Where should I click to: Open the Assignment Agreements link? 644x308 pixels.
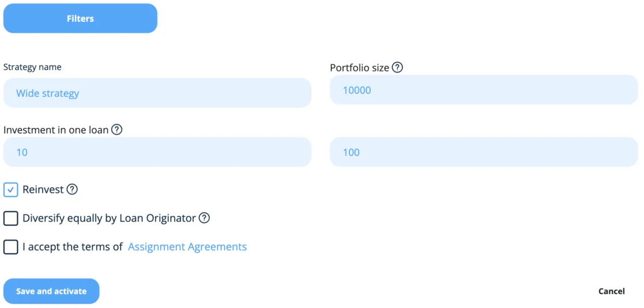tap(187, 246)
